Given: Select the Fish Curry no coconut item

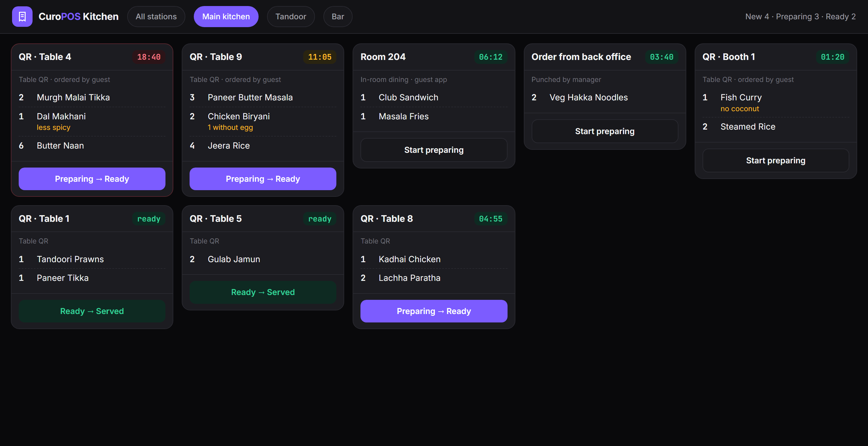Looking at the screenshot, I should [x=776, y=103].
